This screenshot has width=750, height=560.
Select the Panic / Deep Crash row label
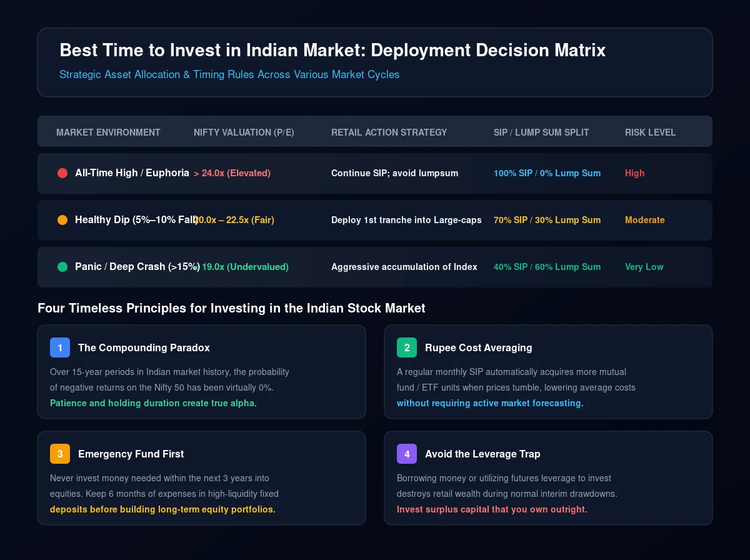tap(137, 267)
